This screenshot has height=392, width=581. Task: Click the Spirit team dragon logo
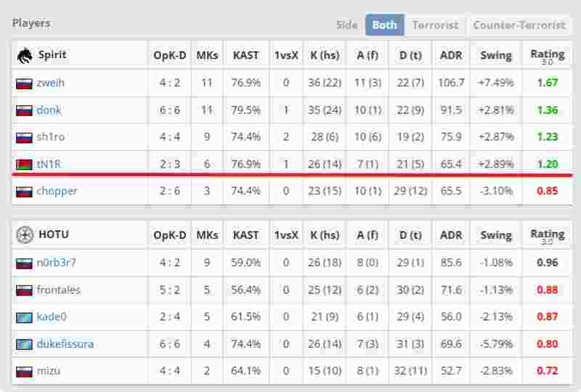[24, 55]
